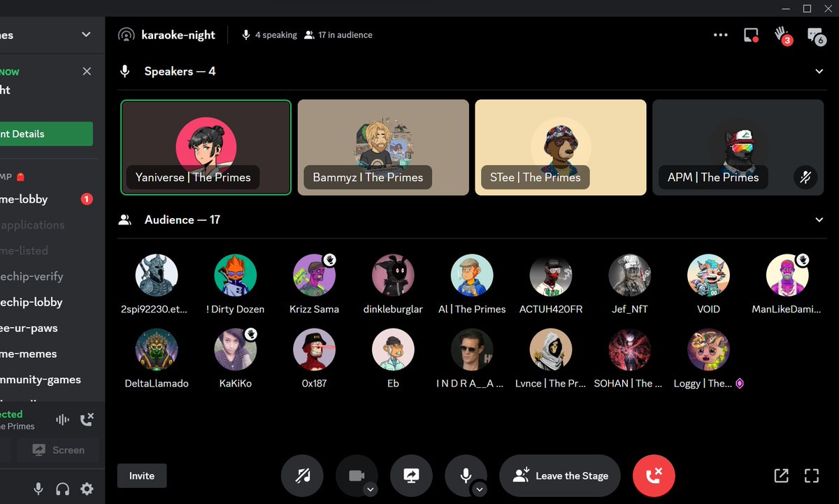The image size is (839, 504).
Task: Select the Yaniverse speaker tile
Action: pyautogui.click(x=206, y=147)
